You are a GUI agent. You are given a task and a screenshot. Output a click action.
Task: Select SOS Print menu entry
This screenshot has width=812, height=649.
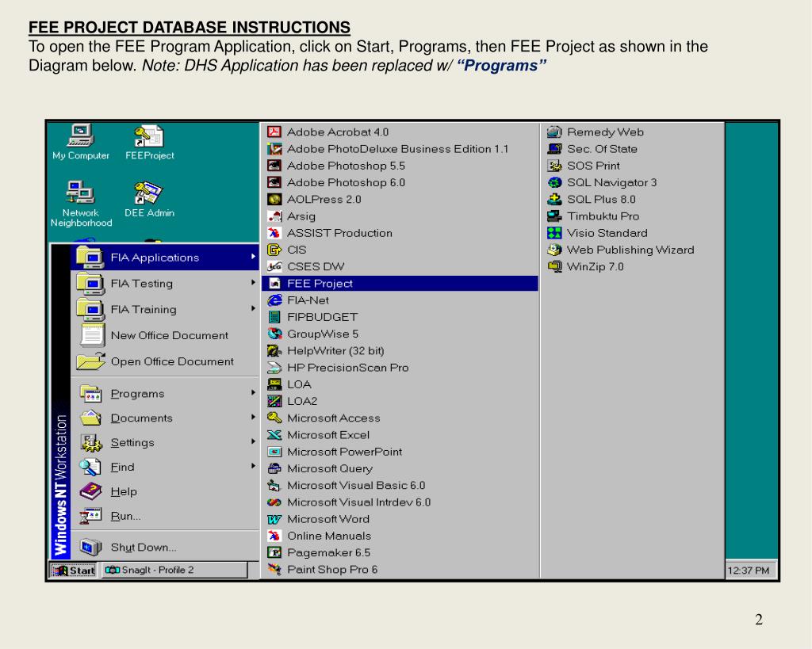tap(632, 166)
